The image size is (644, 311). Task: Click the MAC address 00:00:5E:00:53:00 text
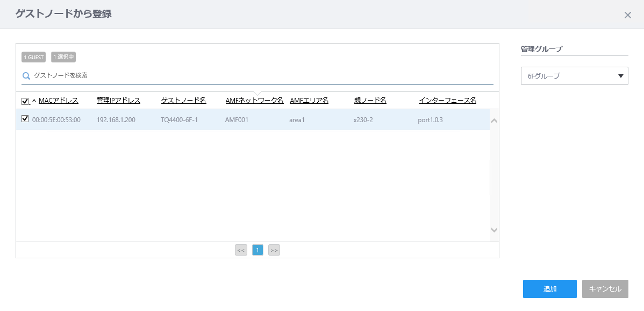click(x=56, y=120)
